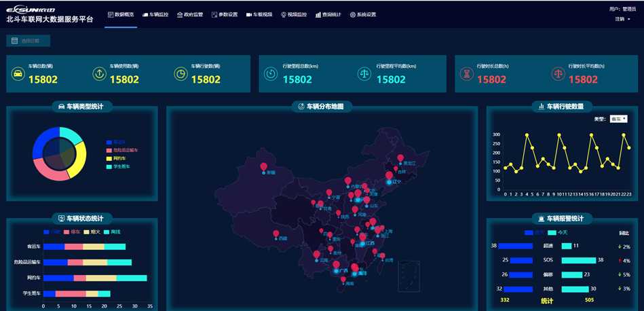Toggle the blue first legend in 车辆状态统计
Viewport: 644px width, 311px height.
point(52,232)
